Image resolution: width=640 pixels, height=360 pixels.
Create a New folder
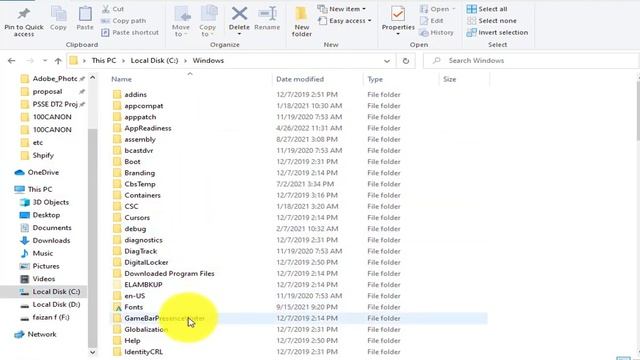[302, 21]
